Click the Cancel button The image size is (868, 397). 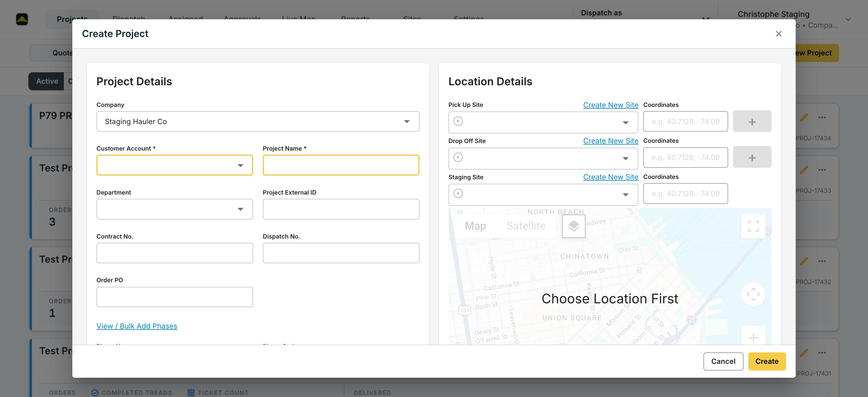pos(723,361)
